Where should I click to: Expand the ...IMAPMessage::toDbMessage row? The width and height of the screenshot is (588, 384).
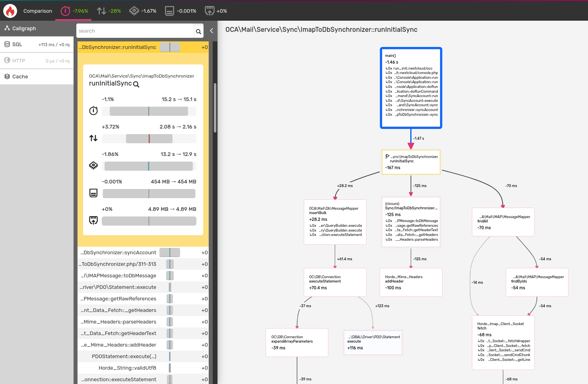pos(143,276)
